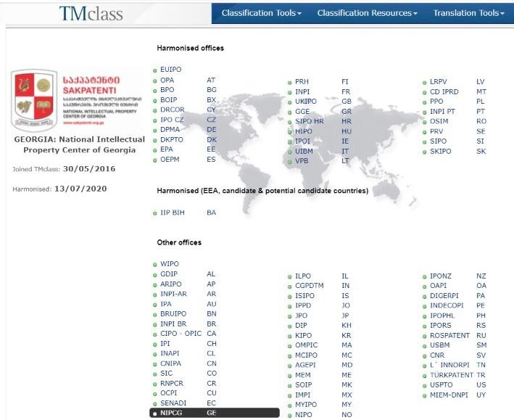514x420 pixels.
Task: Open the CIPO - OPIC office link
Action: [181, 334]
